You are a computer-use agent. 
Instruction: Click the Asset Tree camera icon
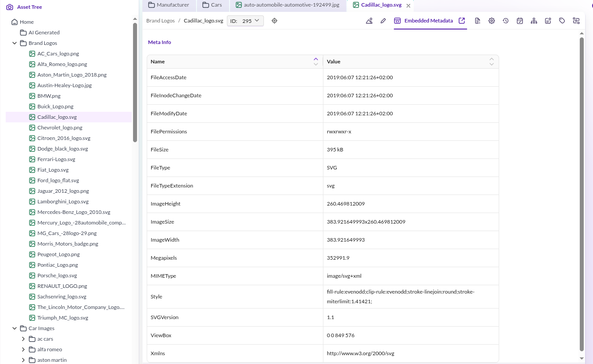[x=10, y=7]
